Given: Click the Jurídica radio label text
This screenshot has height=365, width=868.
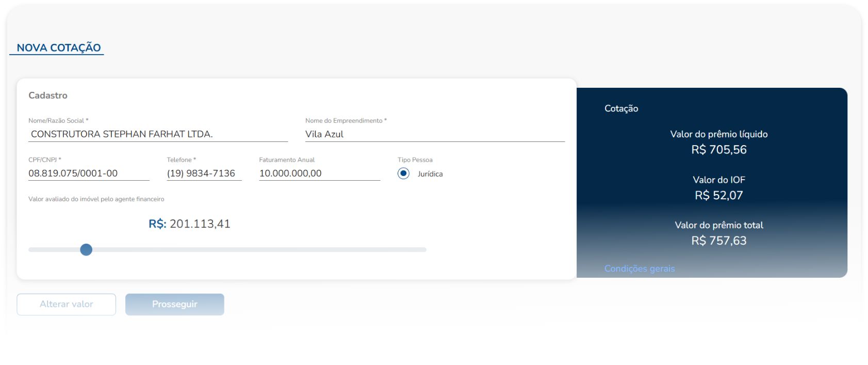Looking at the screenshot, I should 430,174.
